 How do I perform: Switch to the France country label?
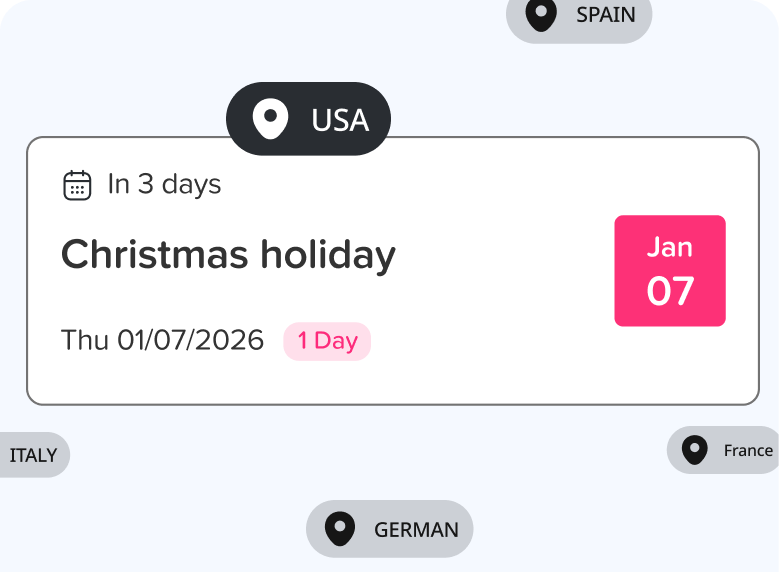coord(748,451)
